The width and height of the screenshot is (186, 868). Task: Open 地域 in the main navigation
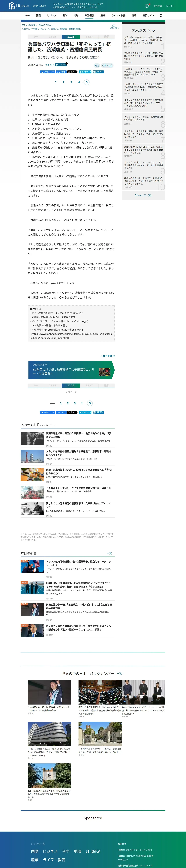pyautogui.click(x=76, y=15)
